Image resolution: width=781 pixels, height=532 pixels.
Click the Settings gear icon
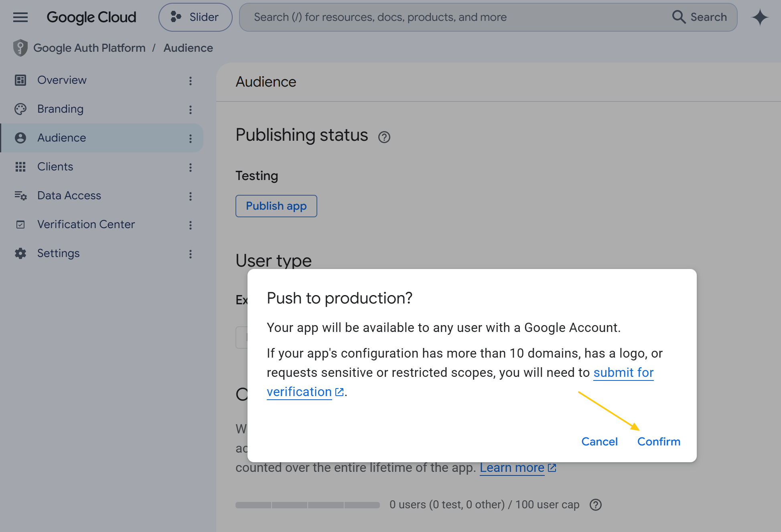20,253
